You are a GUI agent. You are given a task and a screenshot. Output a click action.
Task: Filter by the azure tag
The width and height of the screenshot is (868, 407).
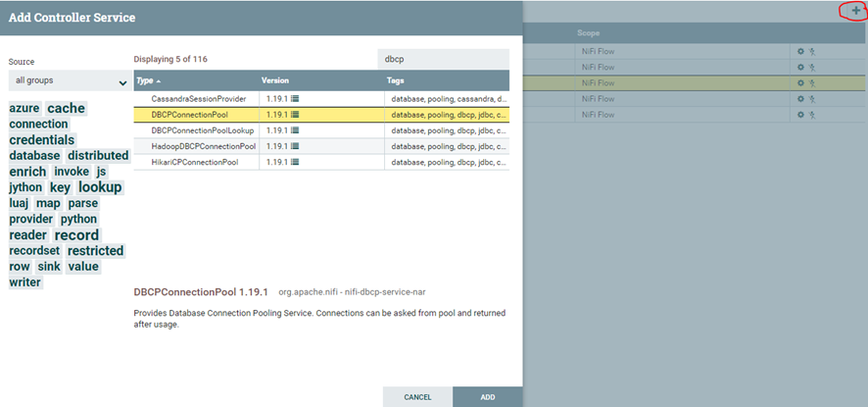click(24, 109)
